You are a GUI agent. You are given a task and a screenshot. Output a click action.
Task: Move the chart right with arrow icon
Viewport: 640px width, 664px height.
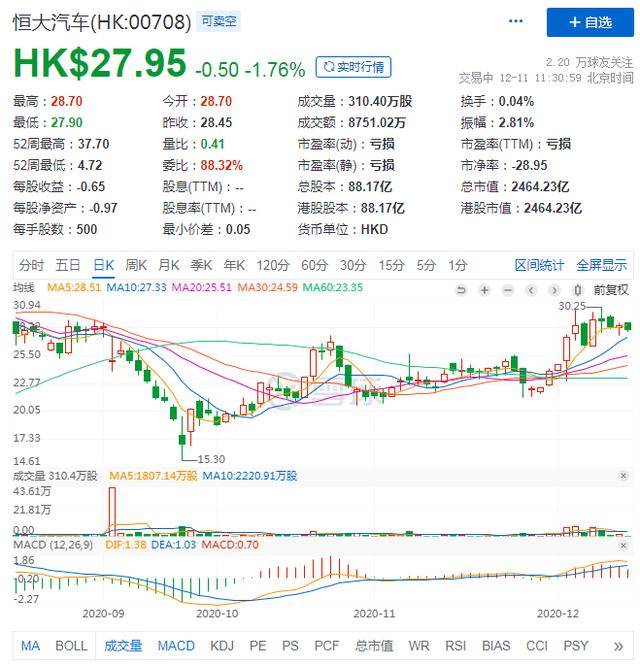click(x=554, y=290)
